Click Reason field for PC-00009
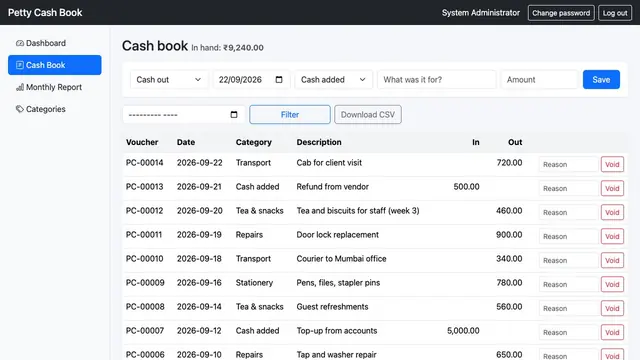 pyautogui.click(x=568, y=284)
